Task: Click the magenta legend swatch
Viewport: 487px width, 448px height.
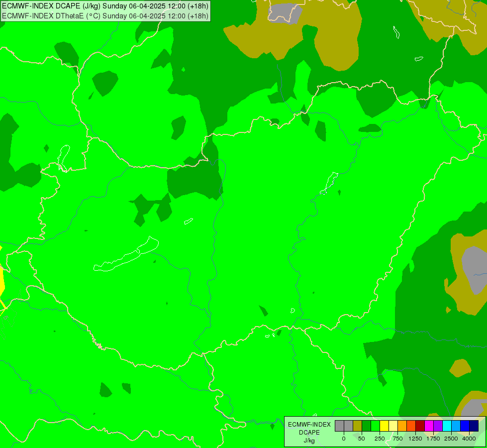Action: point(429,426)
